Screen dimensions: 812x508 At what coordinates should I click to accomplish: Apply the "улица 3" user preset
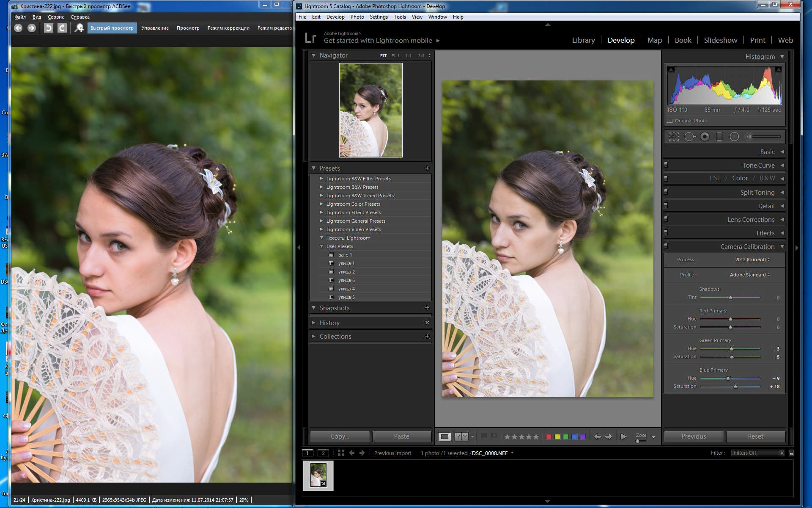[x=346, y=280]
